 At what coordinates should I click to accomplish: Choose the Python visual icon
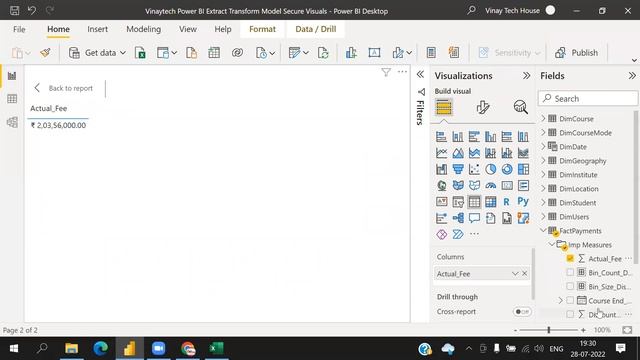coord(523,201)
